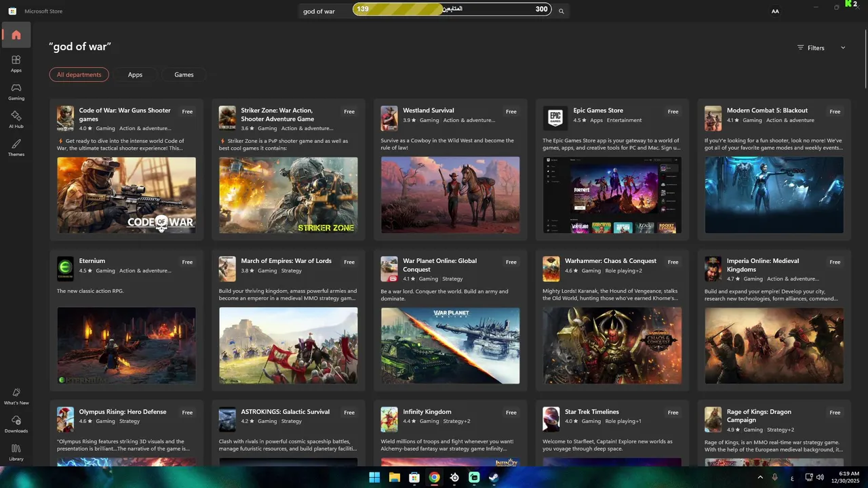Click the volume icon in system tray

[820, 477]
